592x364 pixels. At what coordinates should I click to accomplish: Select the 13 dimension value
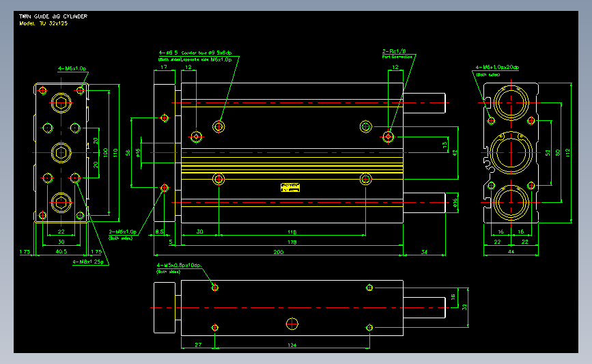(445, 144)
